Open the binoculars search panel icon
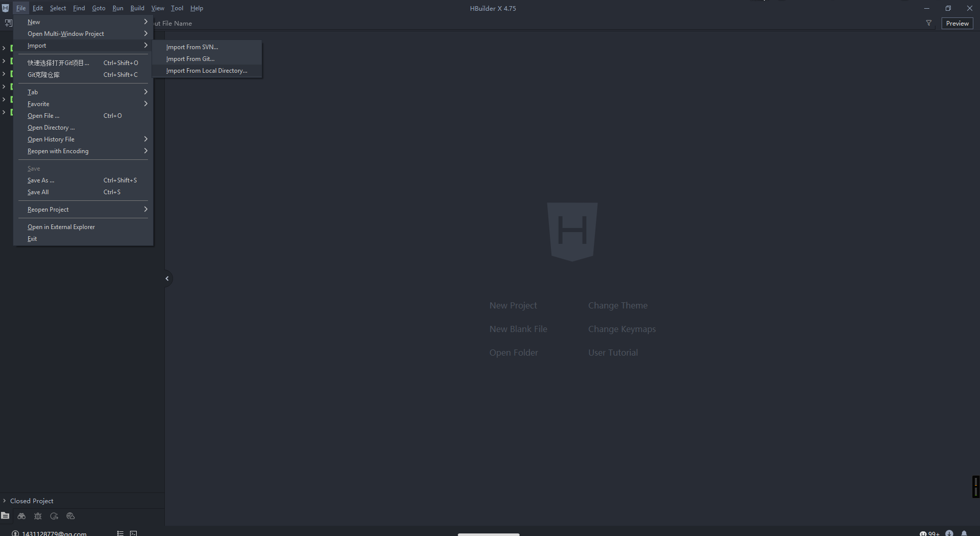The height and width of the screenshot is (536, 980). point(22,516)
